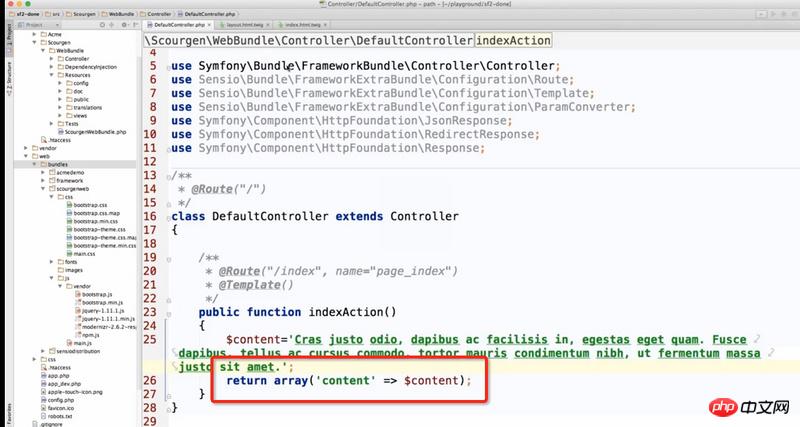The image size is (800, 427).
Task: Click src breadcrumb in navigation bar
Action: [53, 14]
